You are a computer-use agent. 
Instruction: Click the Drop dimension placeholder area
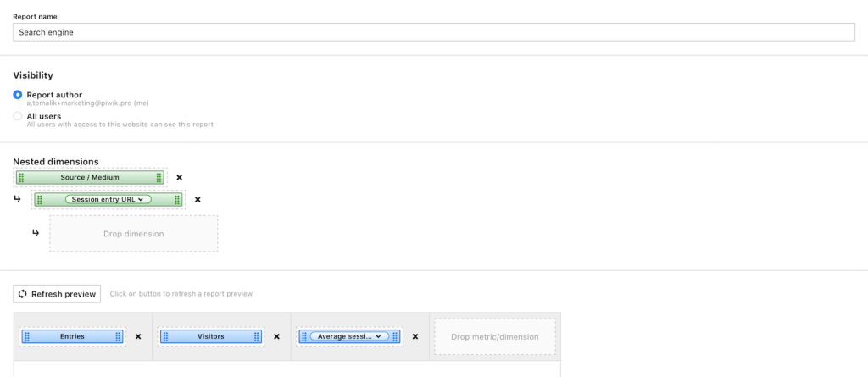pyautogui.click(x=133, y=233)
